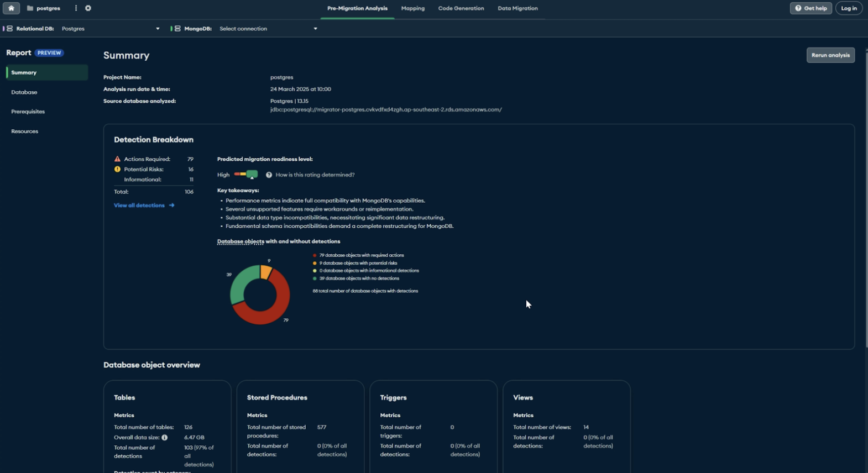Click the Actions Required warning triangle icon
This screenshot has width=868, height=473.
[x=117, y=159]
